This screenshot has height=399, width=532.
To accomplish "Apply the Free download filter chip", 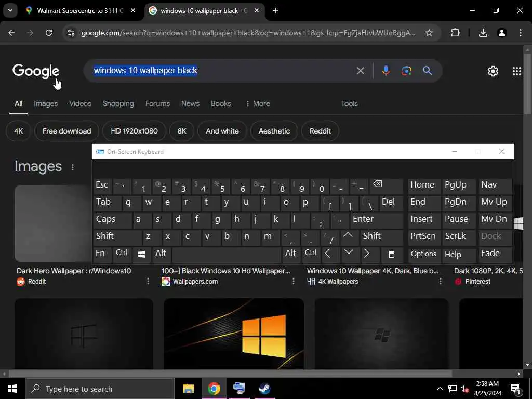I will [67, 131].
